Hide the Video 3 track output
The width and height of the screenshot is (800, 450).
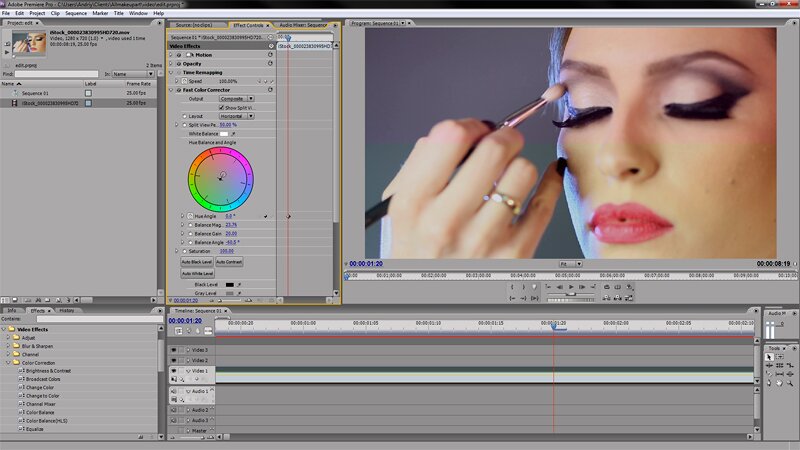[x=173, y=350]
